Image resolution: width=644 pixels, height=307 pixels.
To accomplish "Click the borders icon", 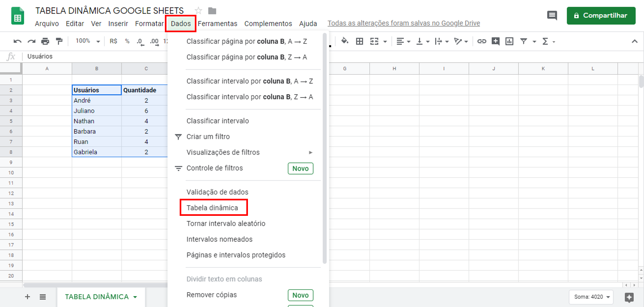I will click(360, 41).
